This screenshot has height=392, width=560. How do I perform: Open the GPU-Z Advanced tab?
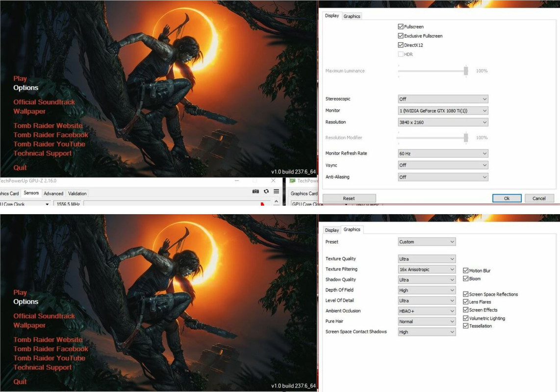point(53,194)
